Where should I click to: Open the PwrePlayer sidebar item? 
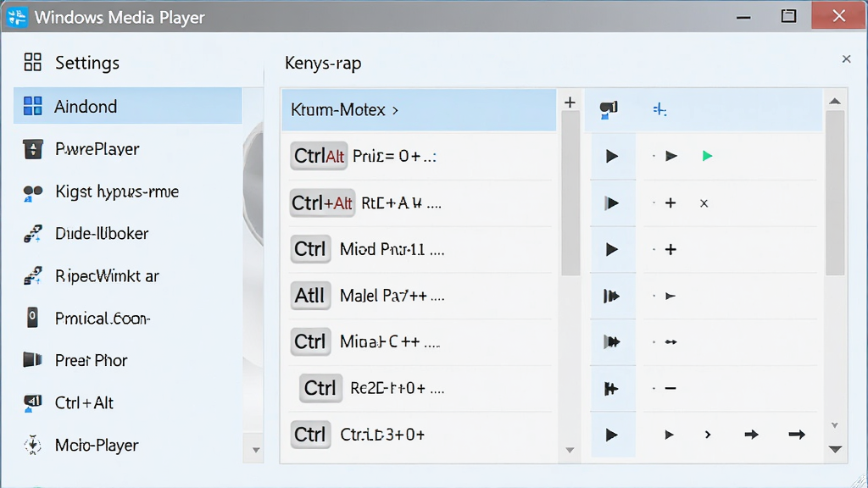tap(128, 149)
